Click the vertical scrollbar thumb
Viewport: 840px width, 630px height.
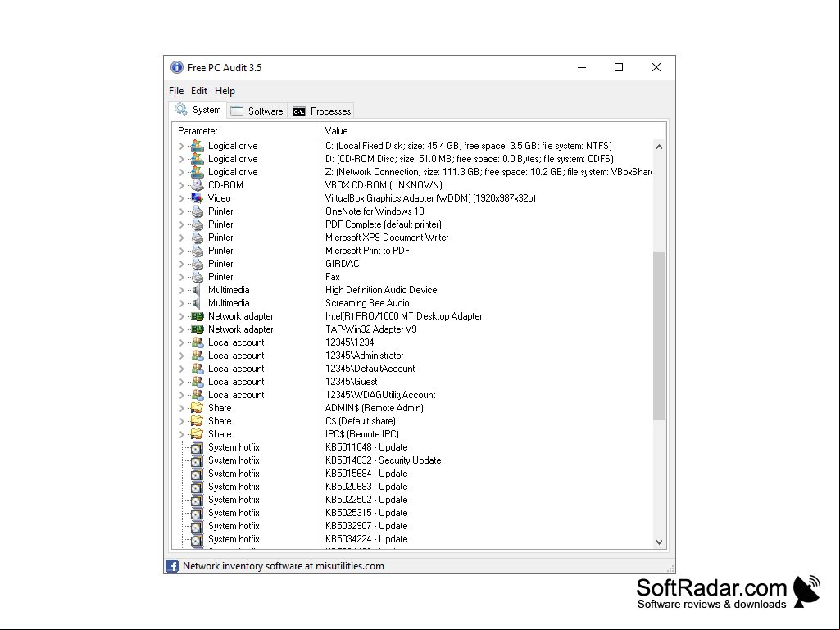pos(660,335)
